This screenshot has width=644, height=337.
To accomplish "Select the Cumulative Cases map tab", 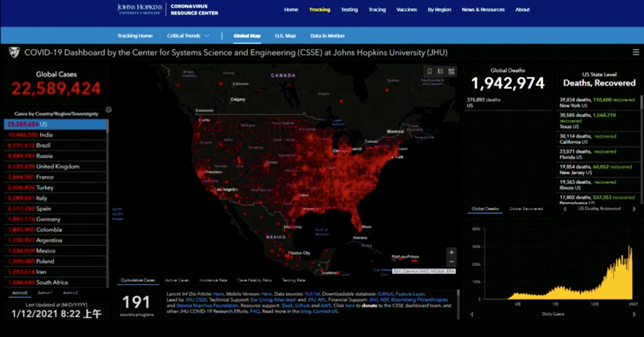I will (x=138, y=281).
